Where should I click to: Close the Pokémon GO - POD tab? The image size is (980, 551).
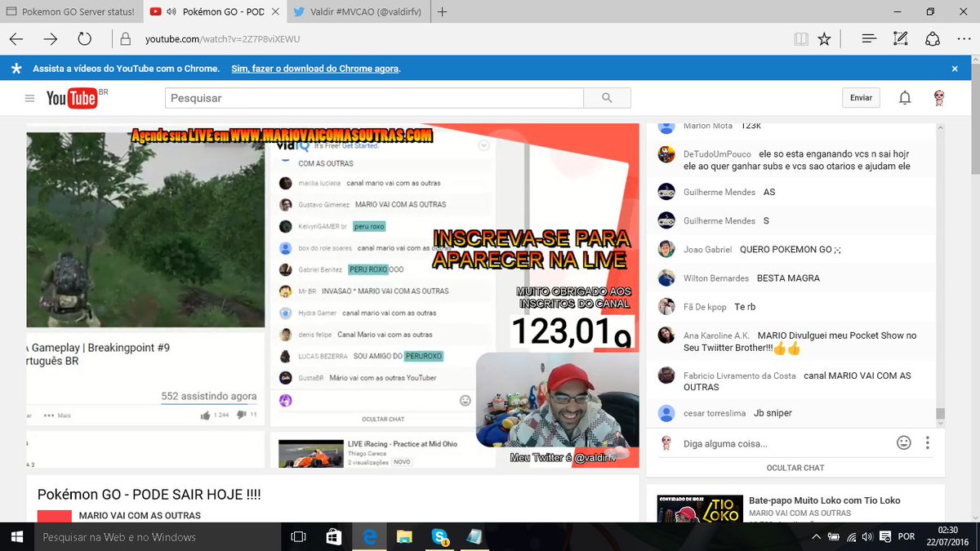(276, 11)
